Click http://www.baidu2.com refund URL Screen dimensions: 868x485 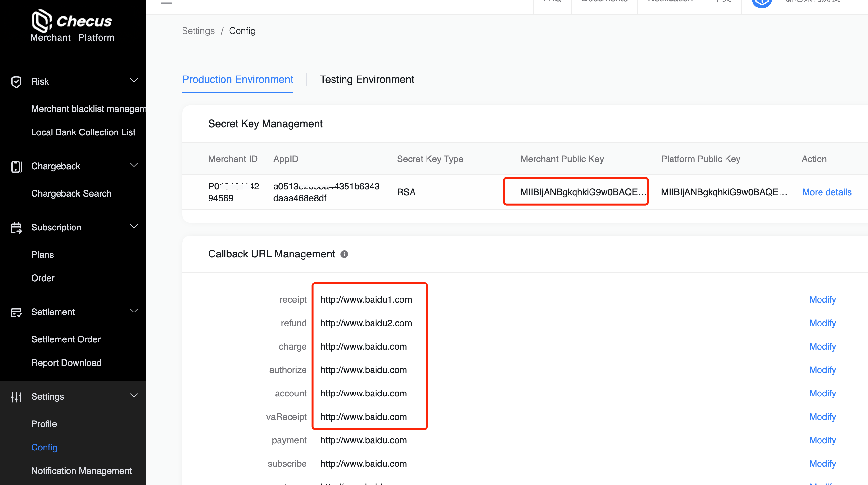[x=366, y=323]
